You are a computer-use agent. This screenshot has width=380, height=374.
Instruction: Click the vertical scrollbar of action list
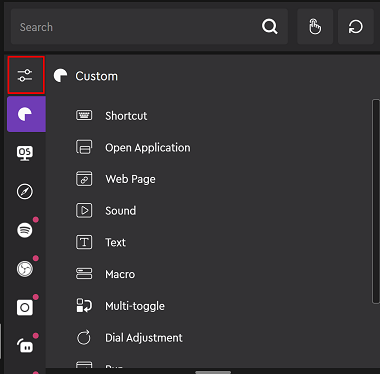pyautogui.click(x=376, y=201)
